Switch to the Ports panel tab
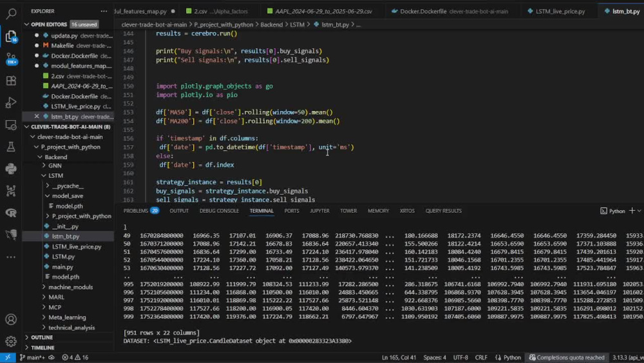The width and height of the screenshot is (644, 363). pyautogui.click(x=292, y=211)
